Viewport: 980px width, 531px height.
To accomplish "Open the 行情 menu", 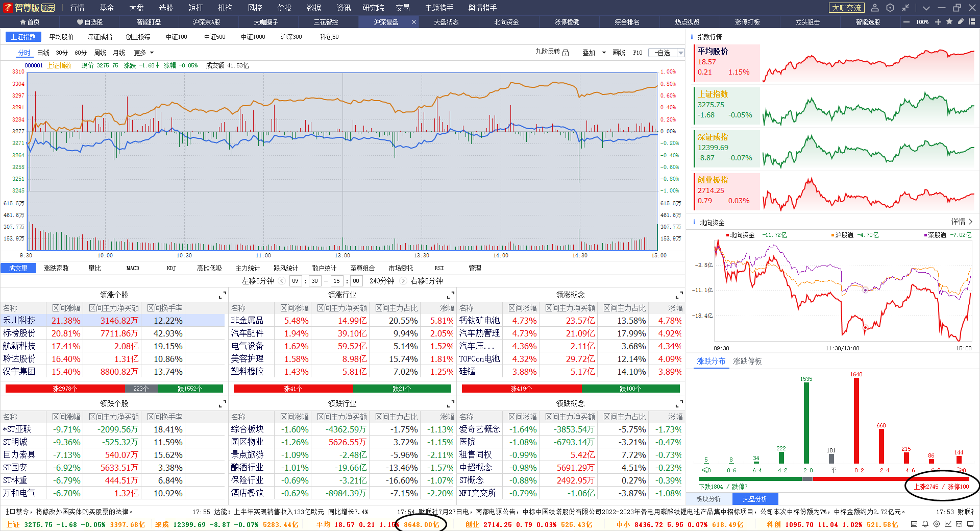I will 78,8.
